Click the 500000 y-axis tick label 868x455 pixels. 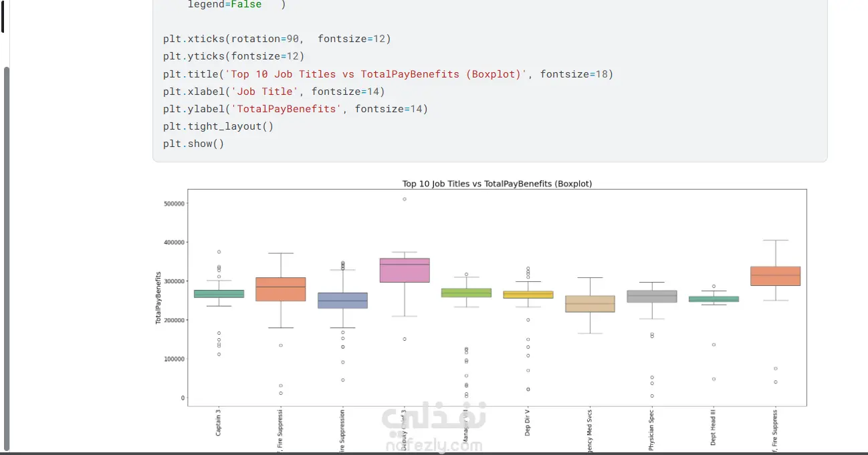coord(175,203)
